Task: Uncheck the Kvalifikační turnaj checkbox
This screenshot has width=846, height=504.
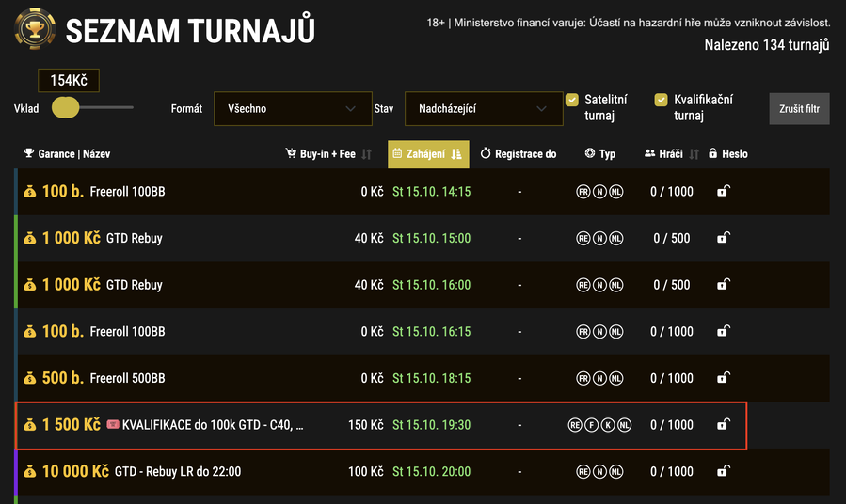Action: 662,100
